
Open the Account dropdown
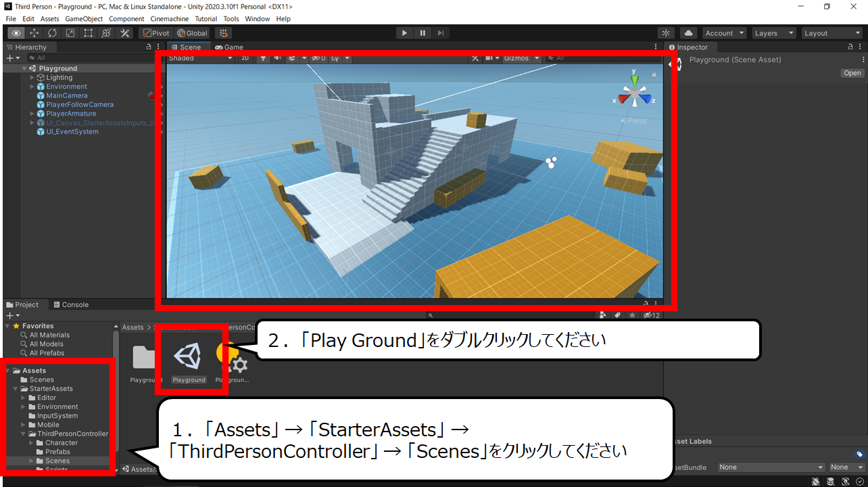[x=724, y=32]
